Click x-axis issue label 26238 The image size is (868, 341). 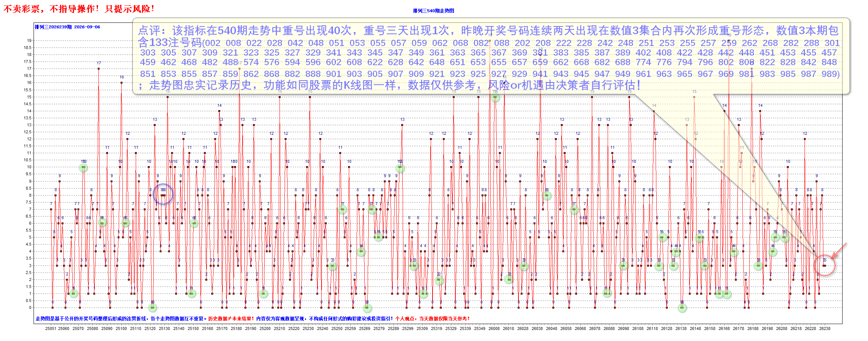tap(825, 328)
